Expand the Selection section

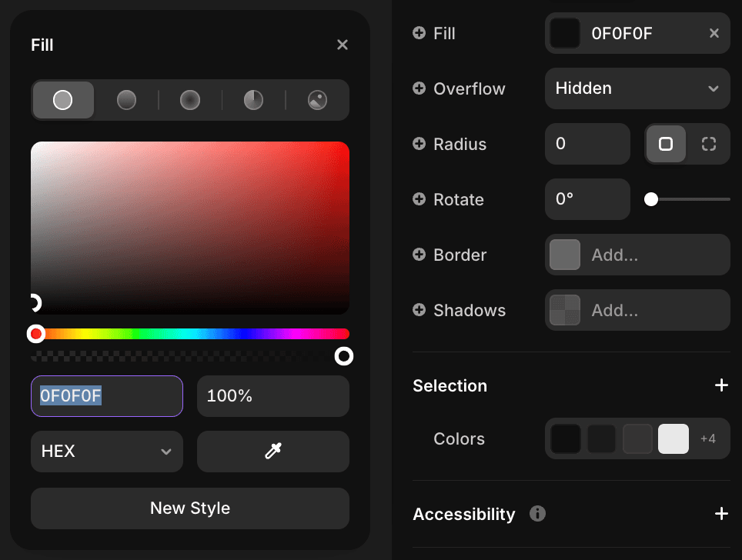pyautogui.click(x=721, y=385)
